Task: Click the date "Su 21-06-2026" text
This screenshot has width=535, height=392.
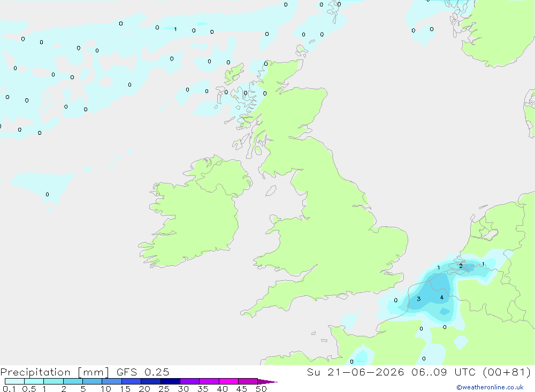Action: pyautogui.click(x=356, y=372)
